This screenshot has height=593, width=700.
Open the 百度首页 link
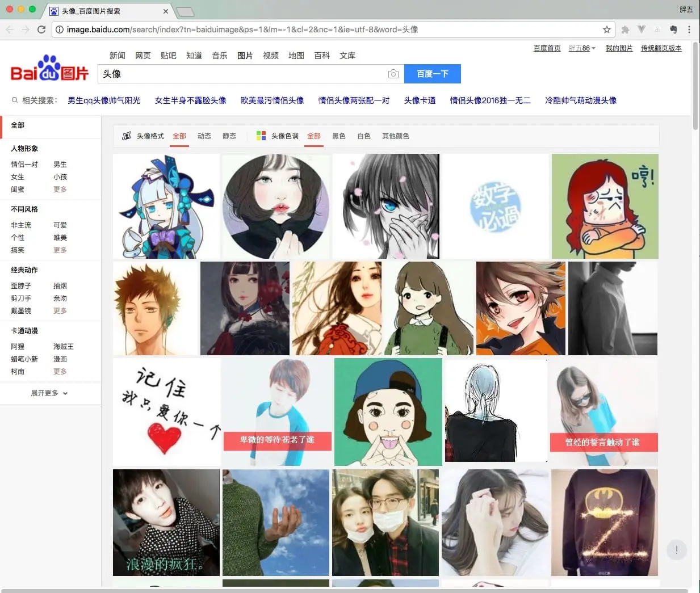(547, 48)
